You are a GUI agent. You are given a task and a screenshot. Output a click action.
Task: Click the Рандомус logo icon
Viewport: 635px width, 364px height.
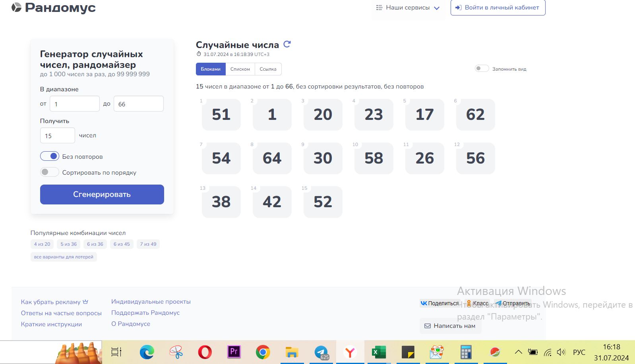pos(16,7)
